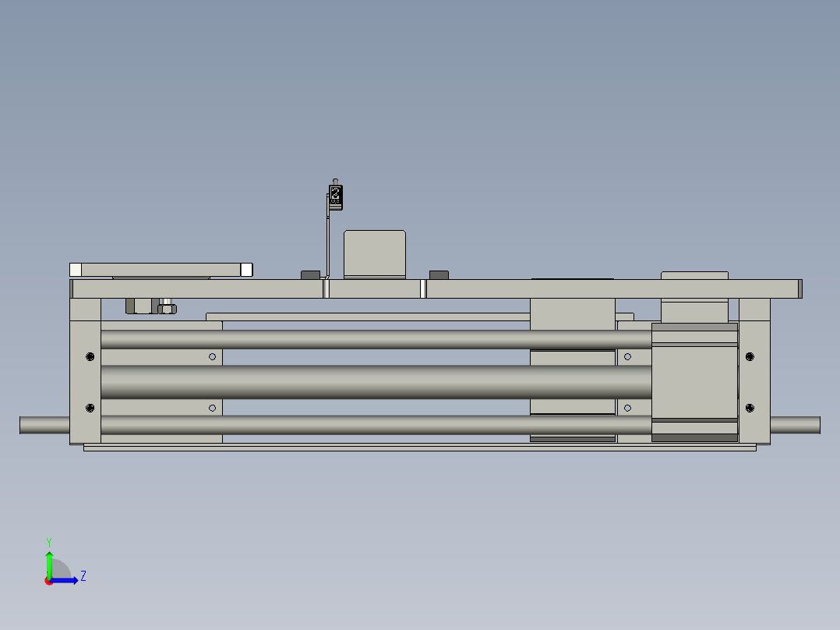
Task: Select the thin bottom base plate
Action: pos(420,448)
